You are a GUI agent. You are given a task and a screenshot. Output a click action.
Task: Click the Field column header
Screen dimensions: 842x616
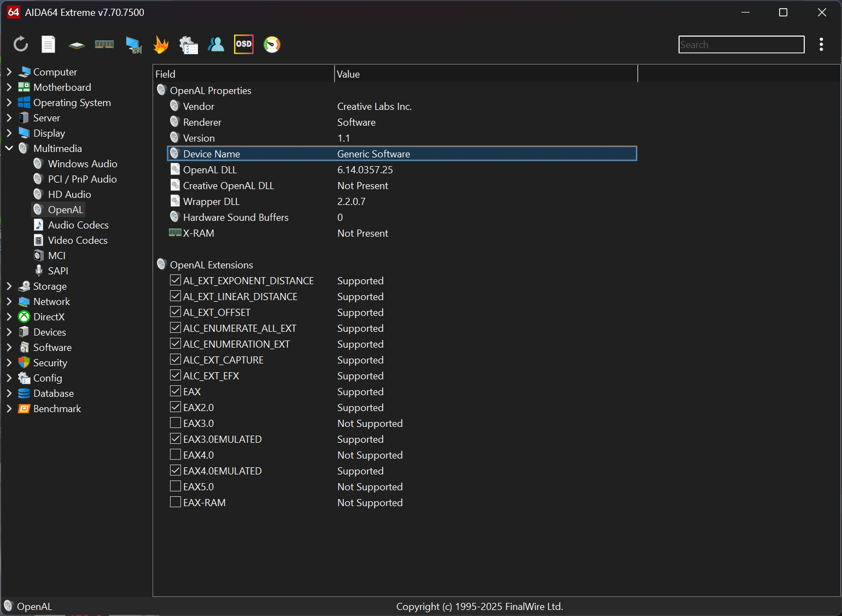(x=244, y=74)
